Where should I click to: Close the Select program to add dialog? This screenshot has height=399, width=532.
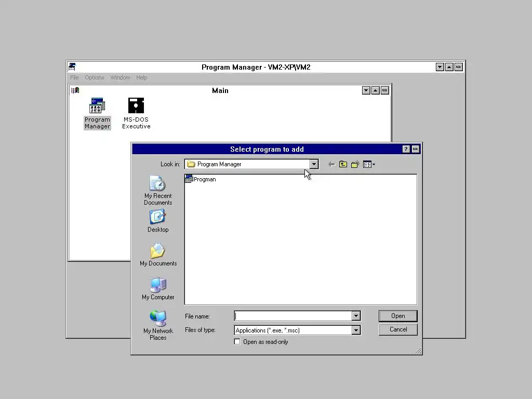[415, 149]
